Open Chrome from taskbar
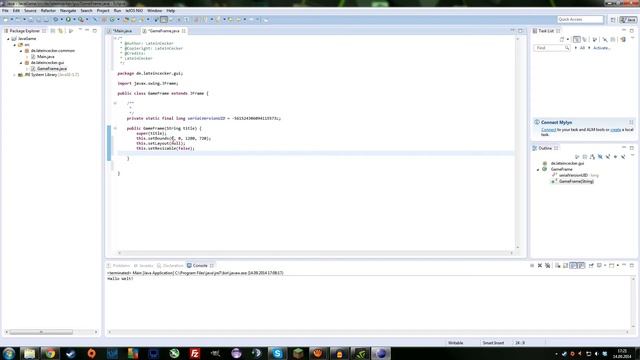 pyautogui.click(x=50, y=353)
